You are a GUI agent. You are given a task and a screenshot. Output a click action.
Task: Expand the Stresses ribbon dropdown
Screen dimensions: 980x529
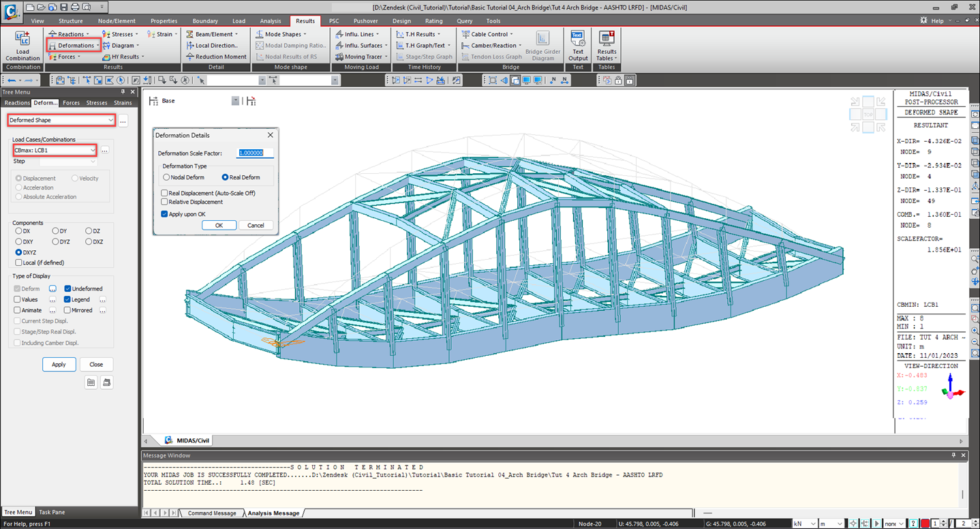(x=136, y=34)
